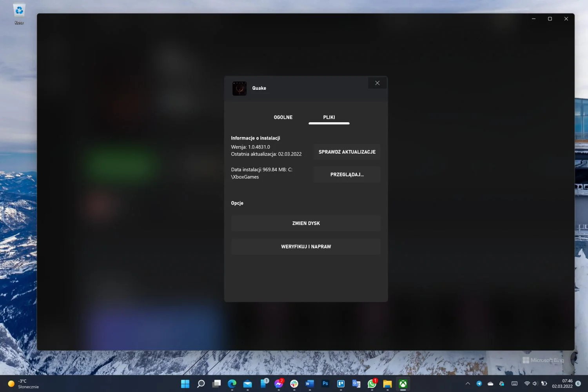Switch to the OGÓLNE tab
This screenshot has height=392, width=588.
pos(283,117)
